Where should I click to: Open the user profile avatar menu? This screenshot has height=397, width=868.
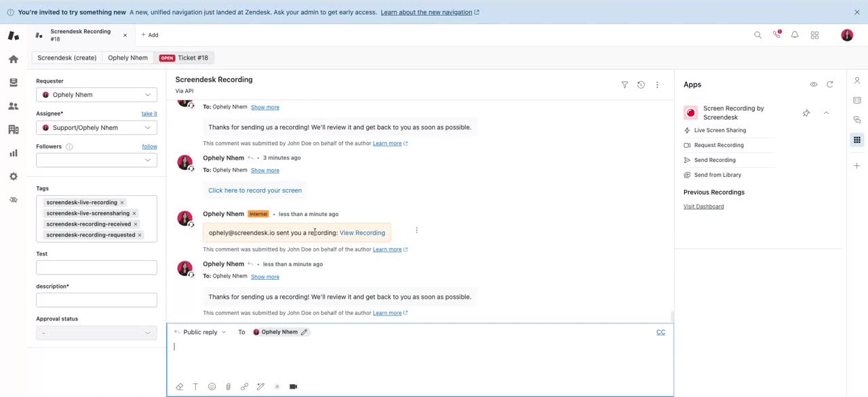(847, 35)
